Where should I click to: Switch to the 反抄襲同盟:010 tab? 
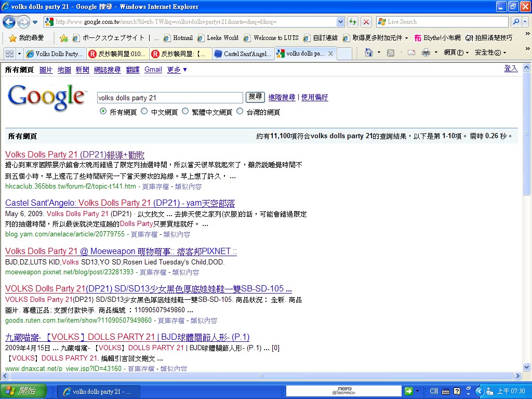(x=117, y=54)
